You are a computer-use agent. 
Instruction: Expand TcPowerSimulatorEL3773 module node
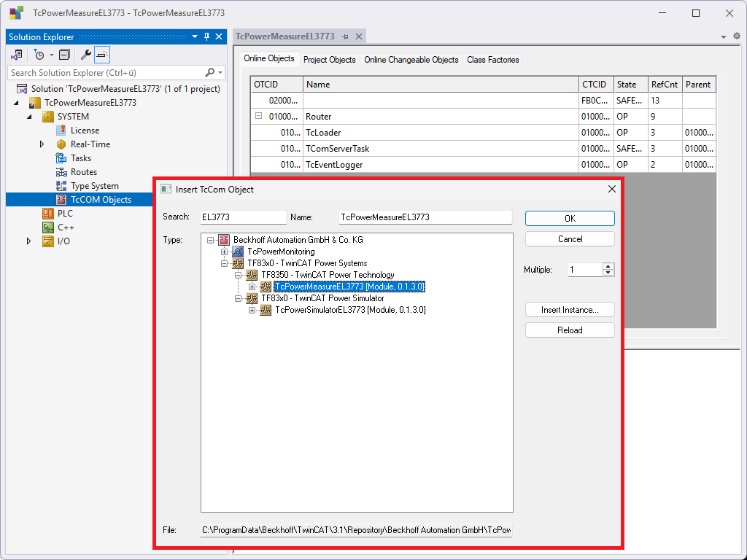(x=252, y=310)
